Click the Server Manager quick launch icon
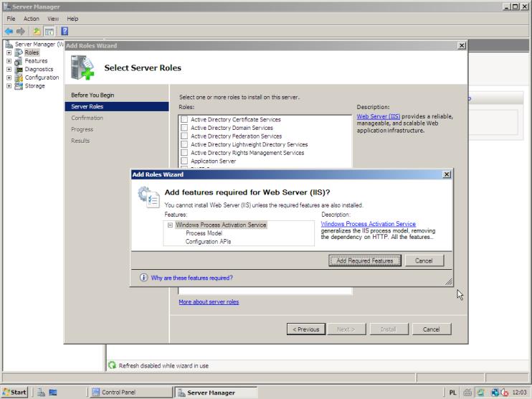Image resolution: width=532 pixels, height=399 pixels. pos(42,393)
